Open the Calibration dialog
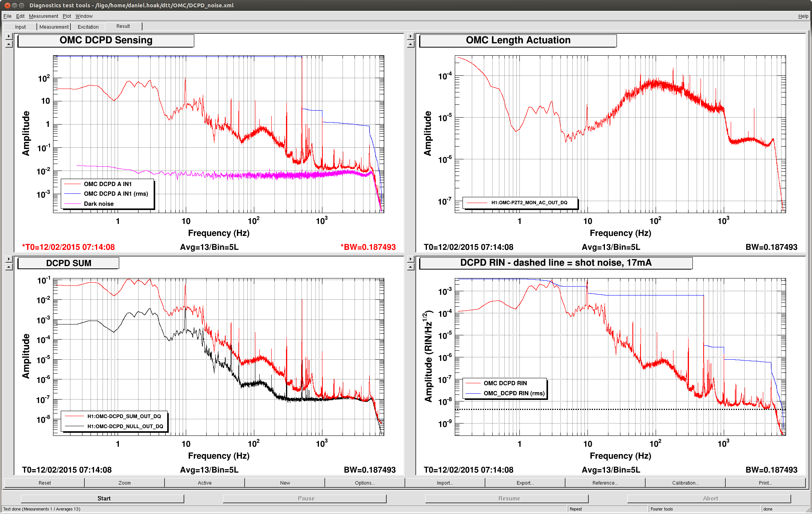 pos(685,483)
